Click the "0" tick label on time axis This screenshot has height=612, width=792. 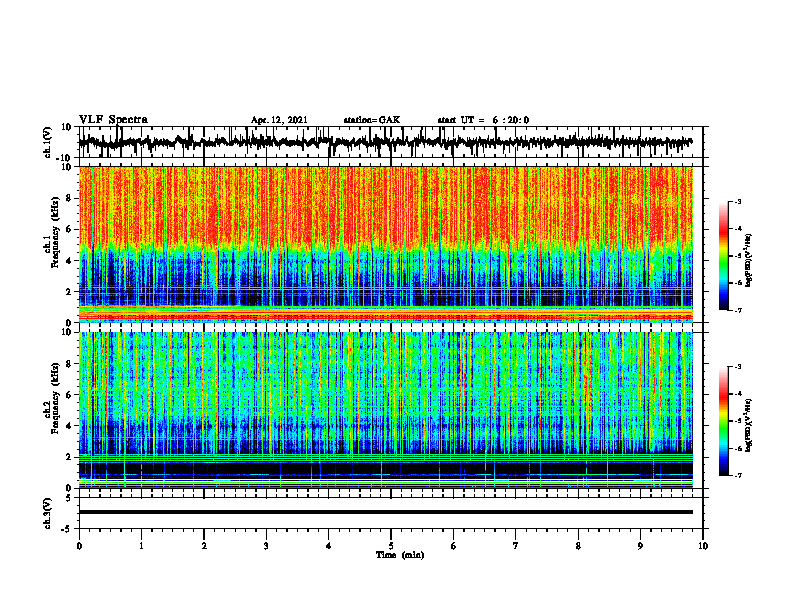(x=79, y=546)
